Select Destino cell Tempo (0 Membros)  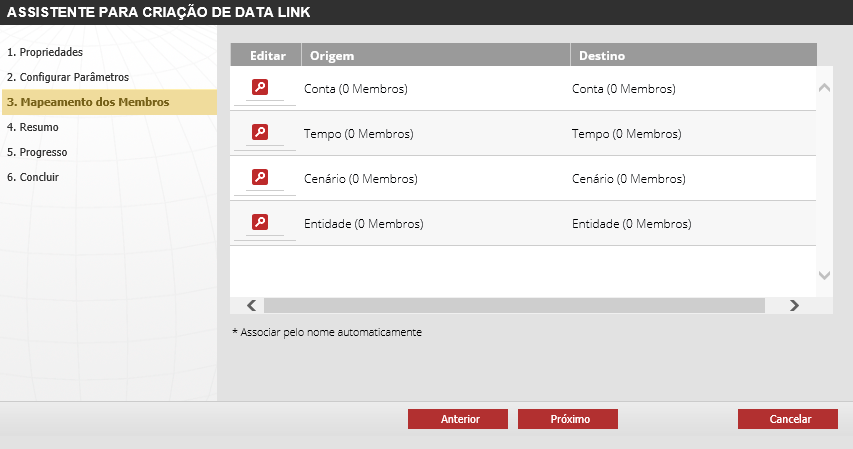click(x=627, y=134)
